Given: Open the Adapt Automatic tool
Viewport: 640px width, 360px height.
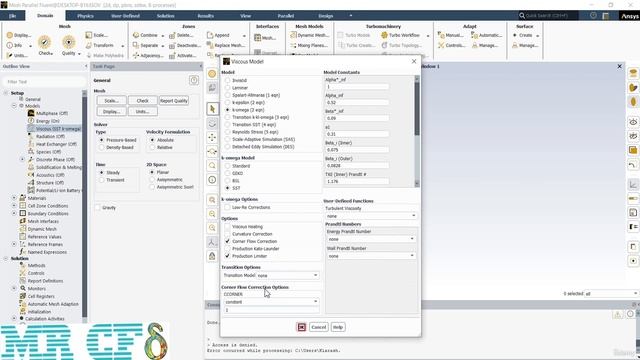Looking at the screenshot, I should pos(487,35).
